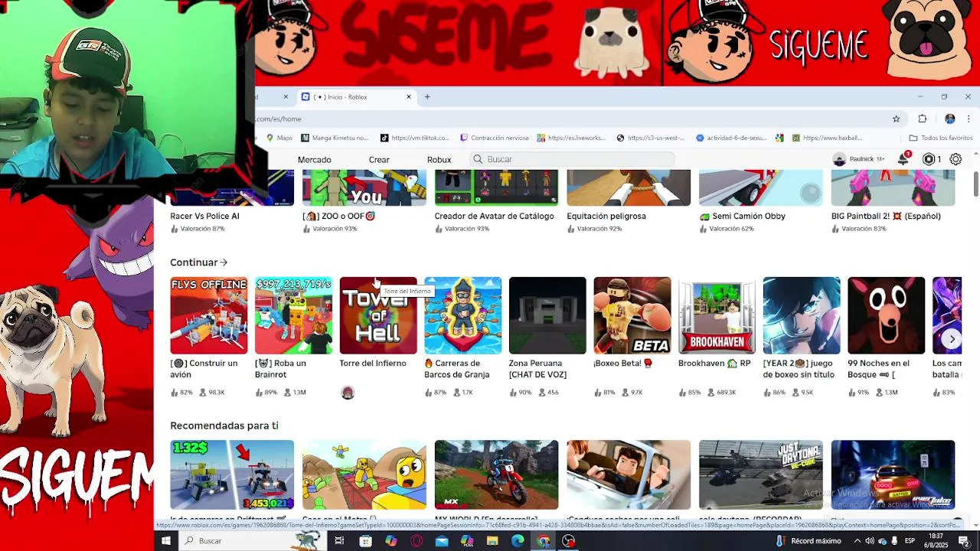Open Maps bookmark
The image size is (980, 551).
click(x=279, y=138)
